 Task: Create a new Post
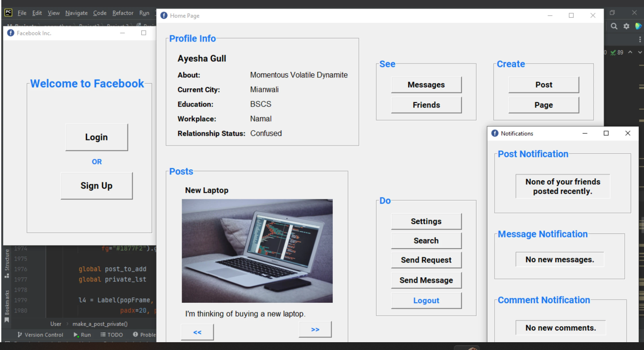pos(544,85)
